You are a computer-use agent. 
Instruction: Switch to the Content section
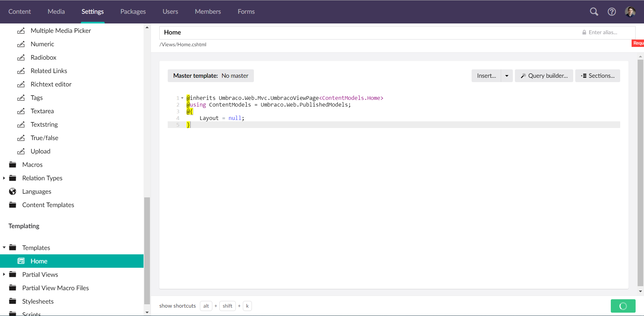[x=19, y=11]
